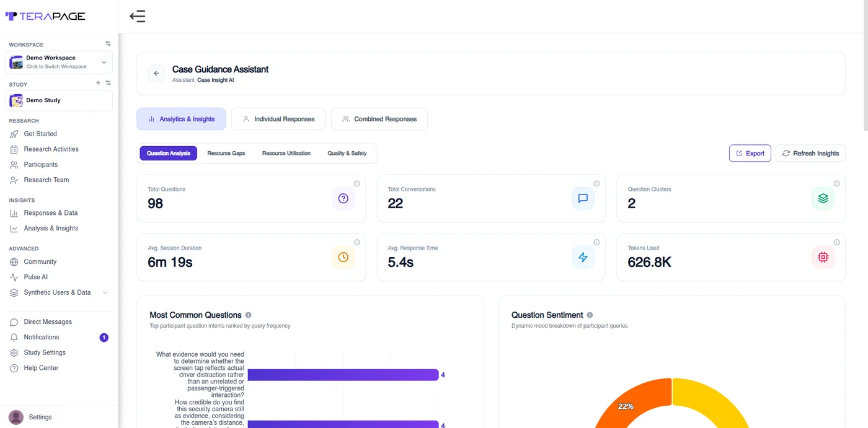868x428 pixels.
Task: Open Settings at sidebar bottom
Action: [40, 417]
